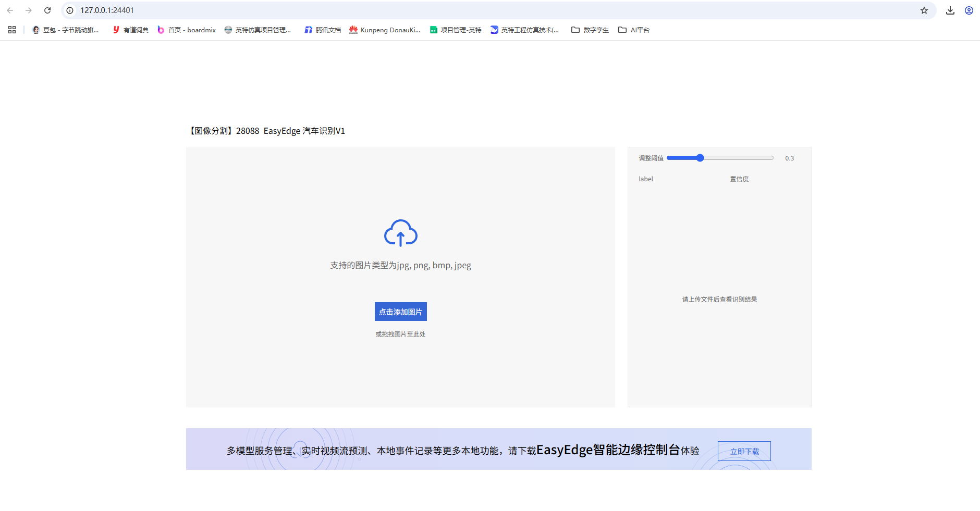Image resolution: width=980 pixels, height=511 pixels.
Task: Navigate back using the back arrow
Action: tap(10, 10)
